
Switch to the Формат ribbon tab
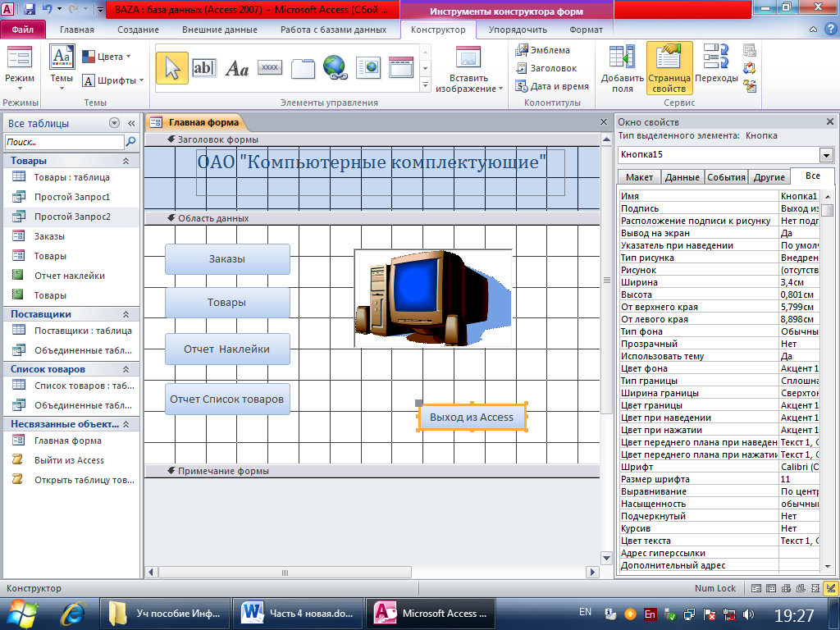click(x=586, y=30)
